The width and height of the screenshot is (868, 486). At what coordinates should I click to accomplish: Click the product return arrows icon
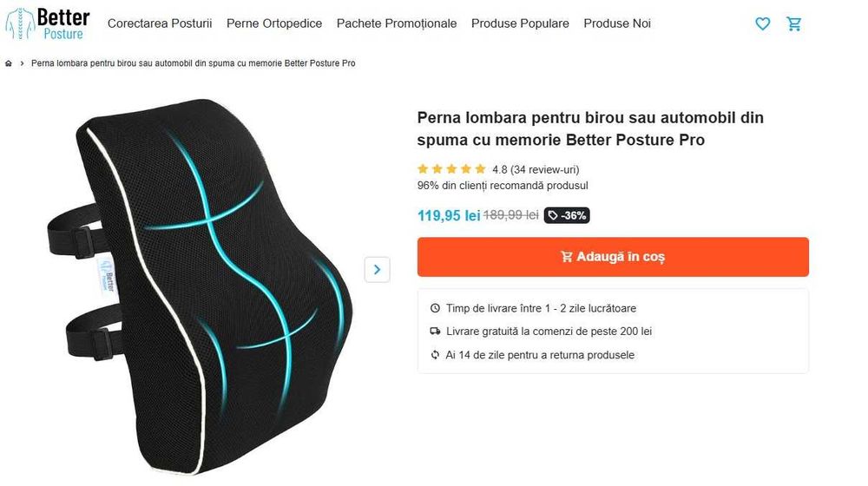(x=435, y=355)
